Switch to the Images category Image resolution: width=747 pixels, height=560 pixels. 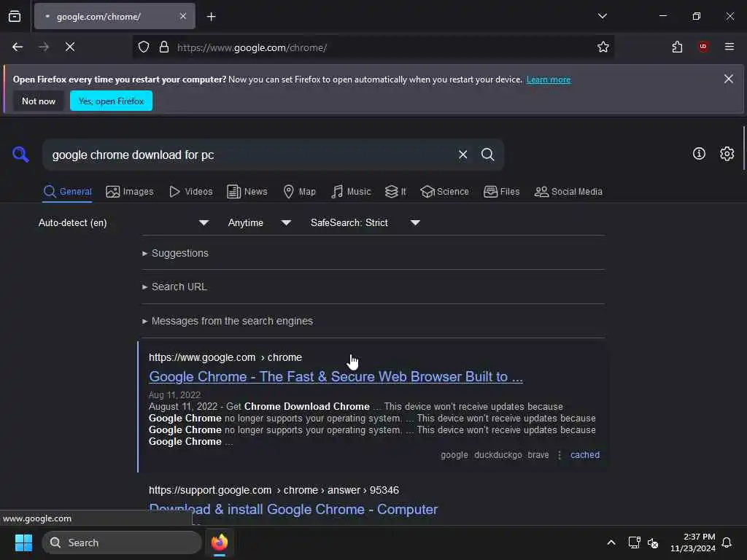[130, 192]
